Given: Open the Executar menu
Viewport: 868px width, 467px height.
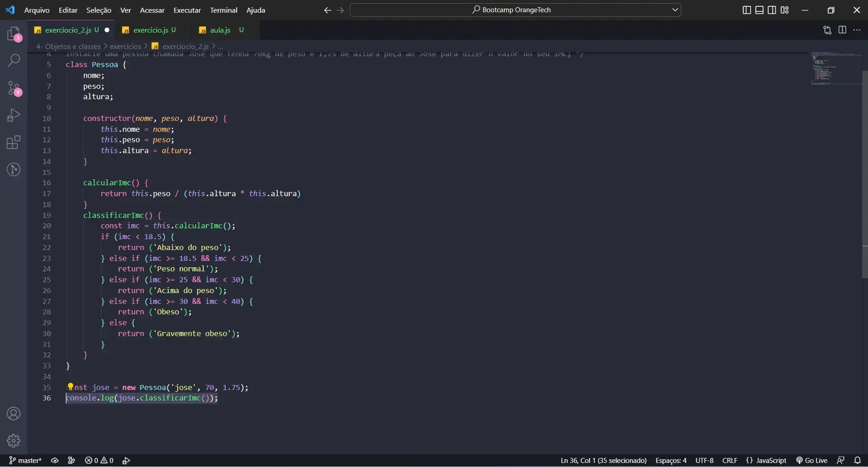Looking at the screenshot, I should pos(187,10).
